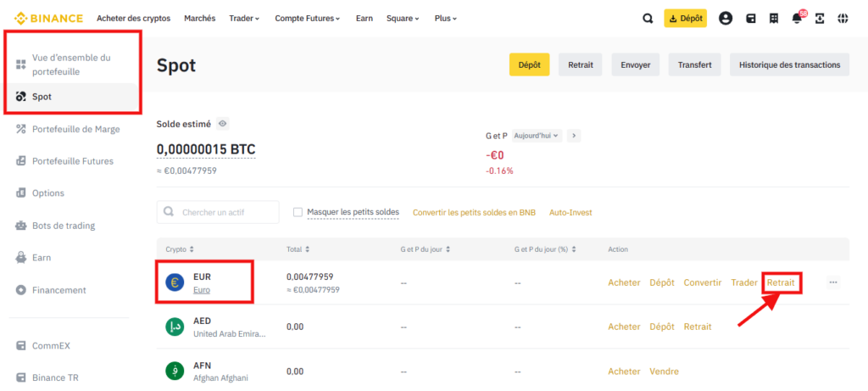Open the notifications bell icon
Viewport: 868px width, 391px height.
point(797,19)
